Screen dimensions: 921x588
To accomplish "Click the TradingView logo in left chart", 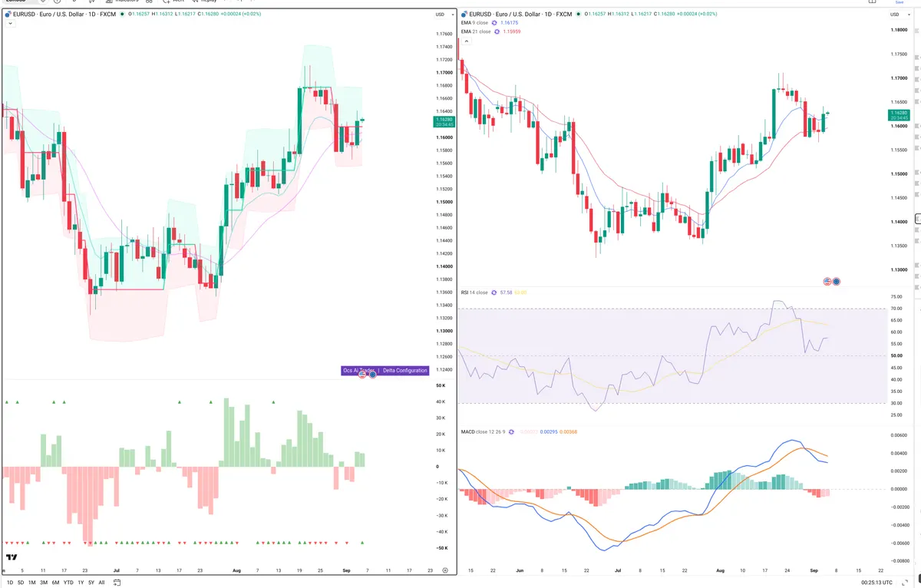I will (12, 557).
